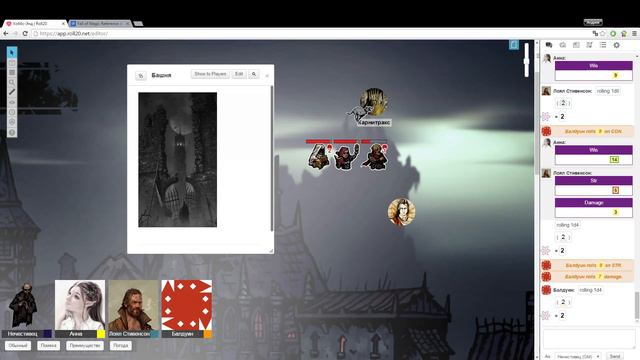The width and height of the screenshot is (640, 360).
Task: Open the My Settings gear tab
Action: coord(616,45)
